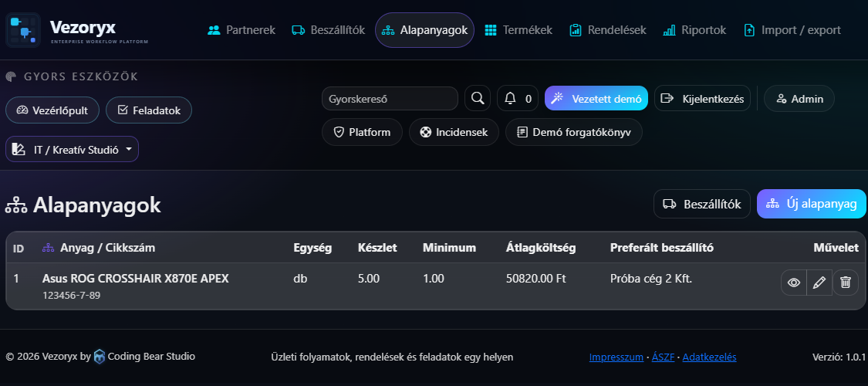Open the ÁSZF footer link
This screenshot has width=868, height=386.
664,357
